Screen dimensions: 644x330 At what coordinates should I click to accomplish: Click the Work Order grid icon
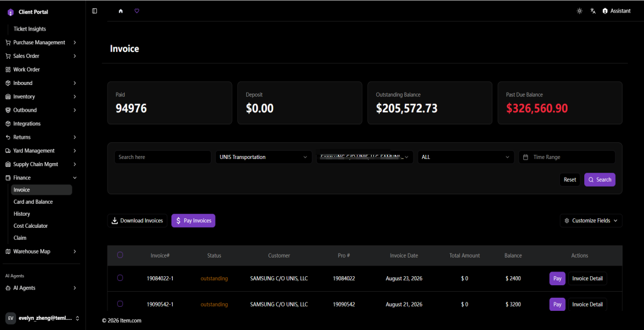click(x=8, y=69)
